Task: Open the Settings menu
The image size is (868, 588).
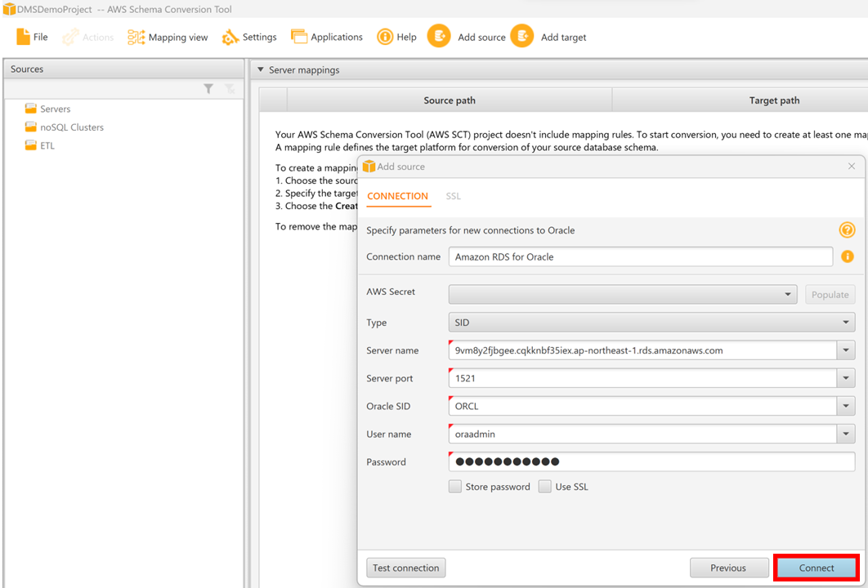Action: coord(248,37)
